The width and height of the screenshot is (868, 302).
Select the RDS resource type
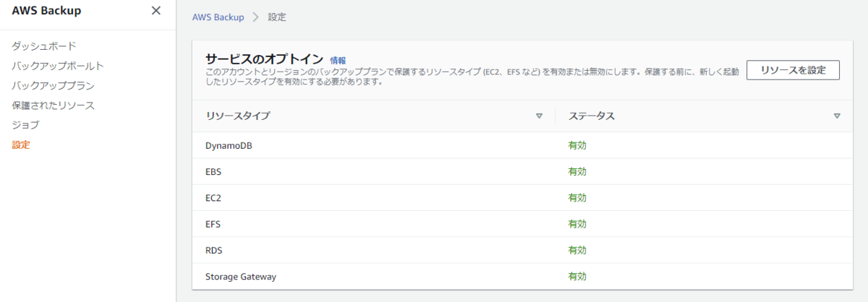[x=214, y=250]
